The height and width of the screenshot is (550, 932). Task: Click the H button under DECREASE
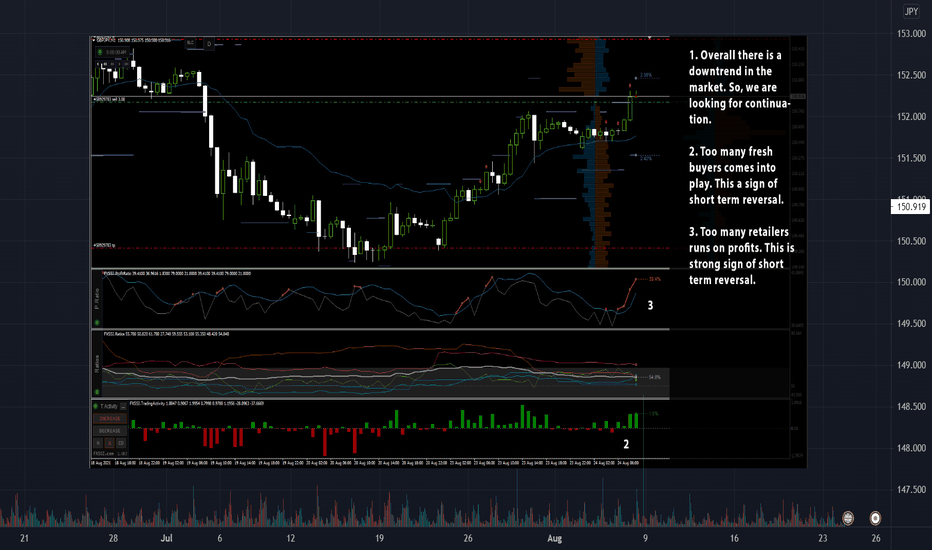98,443
